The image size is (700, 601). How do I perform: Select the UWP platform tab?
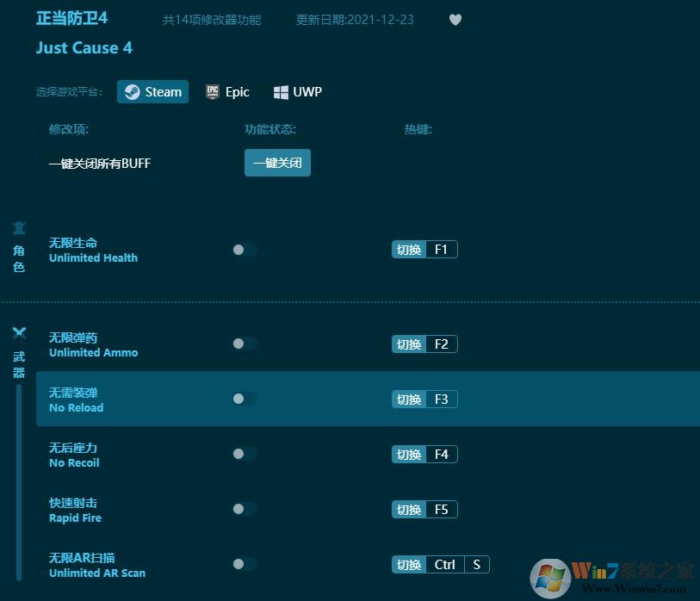click(298, 92)
